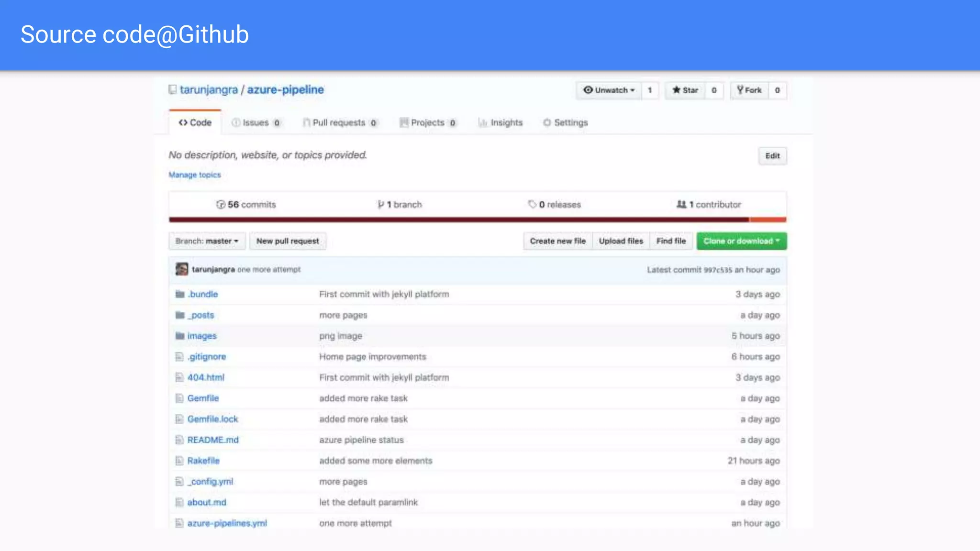Open the Unwatch dropdown

pos(609,90)
